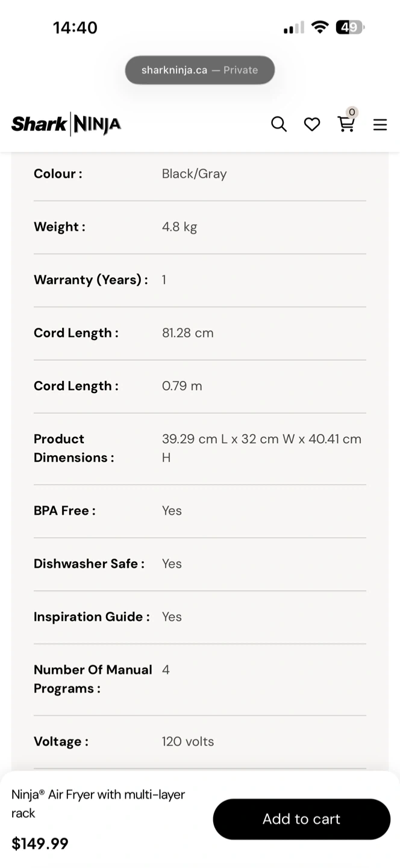The image size is (400, 868).
Task: Tap the $149.99 price text
Action: pyautogui.click(x=40, y=843)
